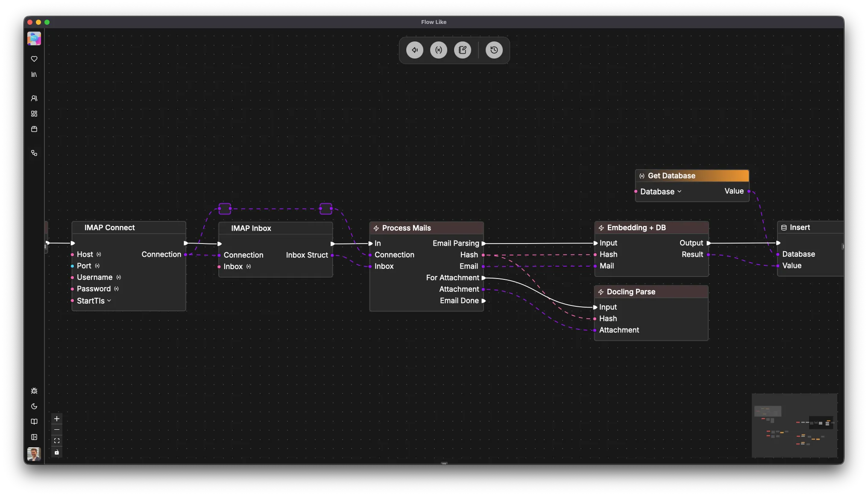Open the notes editor icon in the top toolbar
This screenshot has height=496, width=868.
(x=462, y=50)
